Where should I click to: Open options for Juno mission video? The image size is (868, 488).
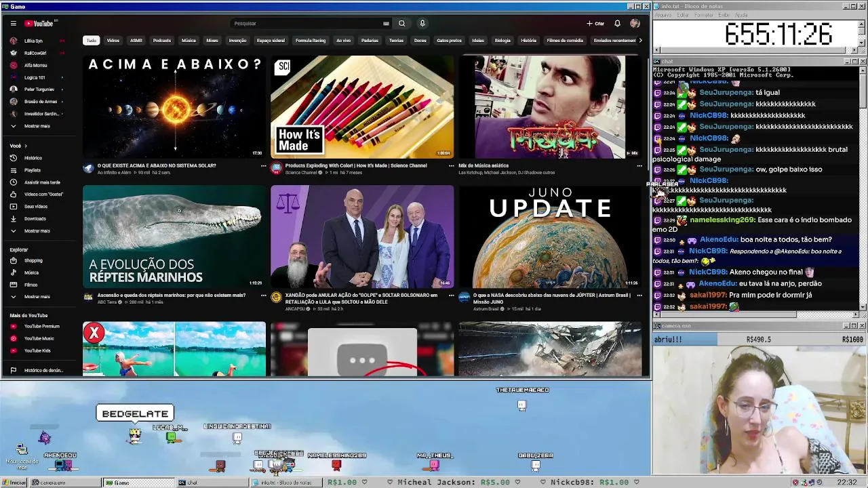(639, 296)
